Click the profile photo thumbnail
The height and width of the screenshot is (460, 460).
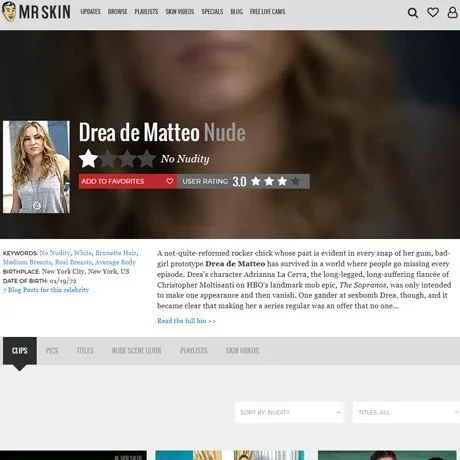point(36,167)
